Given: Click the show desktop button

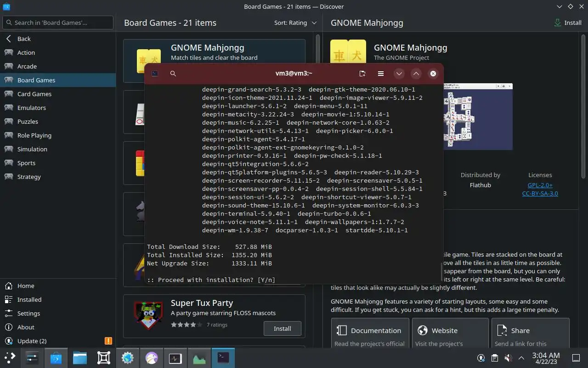Looking at the screenshot, I should tap(576, 358).
